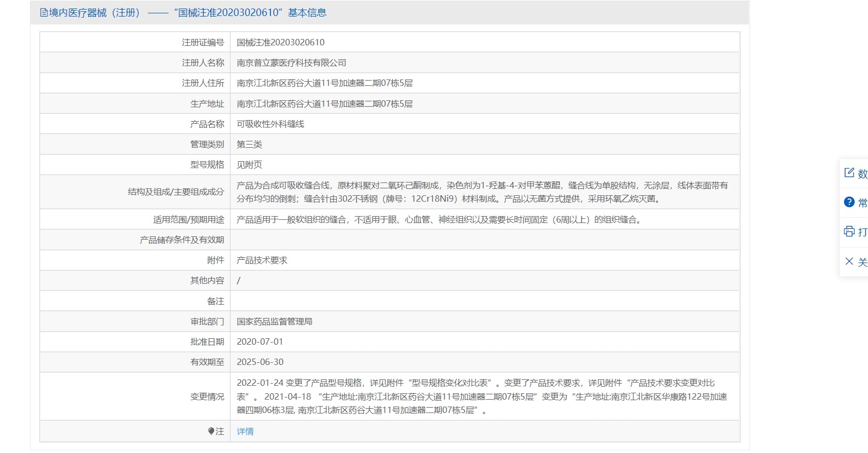Click the 变更情况 label
The width and height of the screenshot is (868, 453).
tap(207, 396)
